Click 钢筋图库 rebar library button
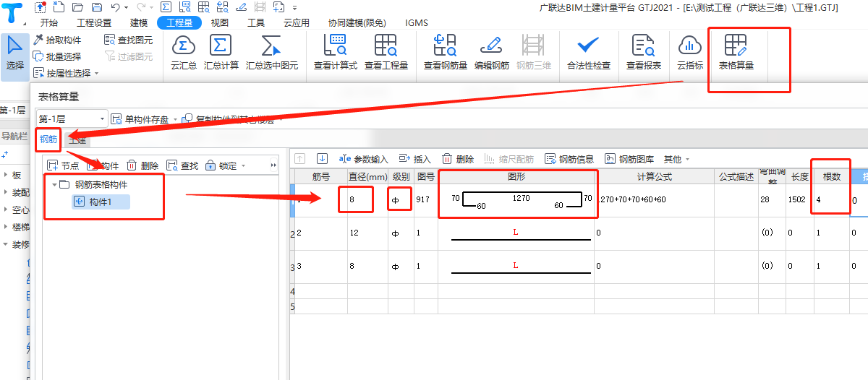Screen dimensions: 868x380 pos(629,159)
